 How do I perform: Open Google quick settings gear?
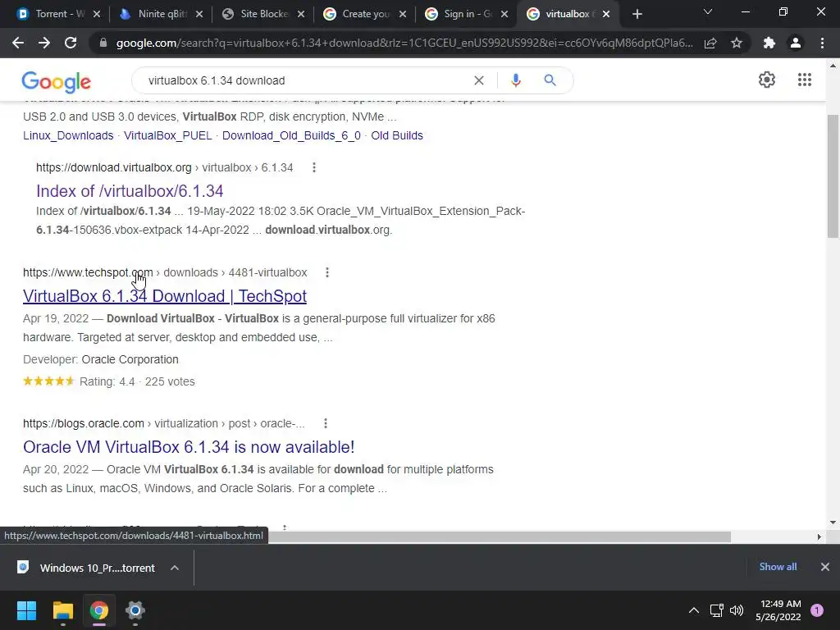[x=767, y=80]
